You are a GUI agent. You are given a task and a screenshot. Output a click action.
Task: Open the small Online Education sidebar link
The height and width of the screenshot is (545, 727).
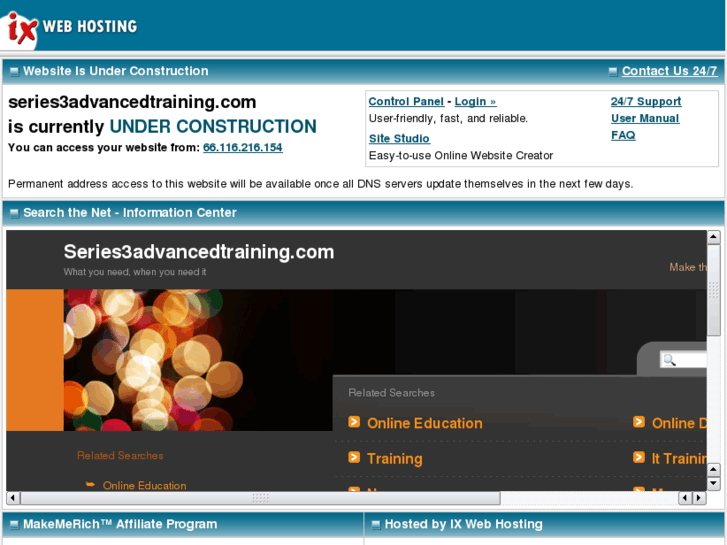click(x=145, y=486)
